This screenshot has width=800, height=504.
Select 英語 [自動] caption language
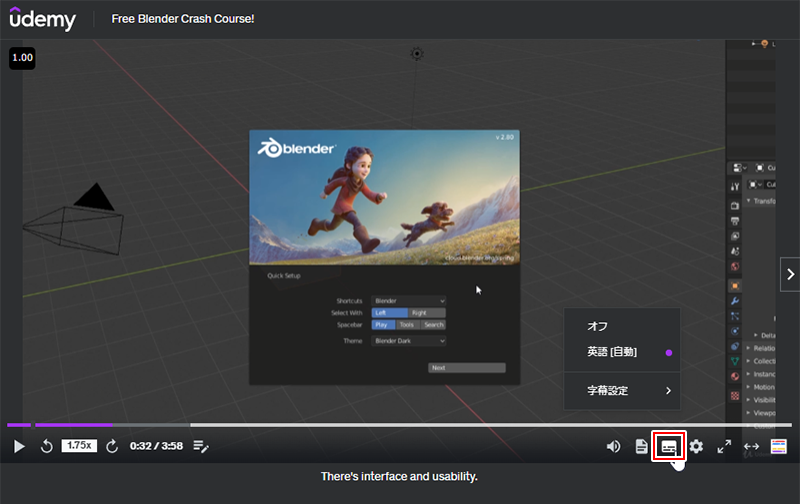(612, 352)
